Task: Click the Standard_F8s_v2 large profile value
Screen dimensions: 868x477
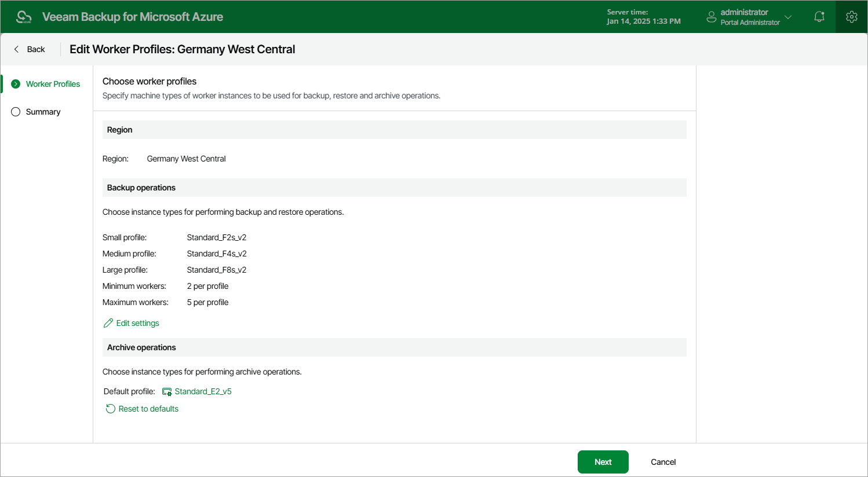Action: [x=217, y=270]
